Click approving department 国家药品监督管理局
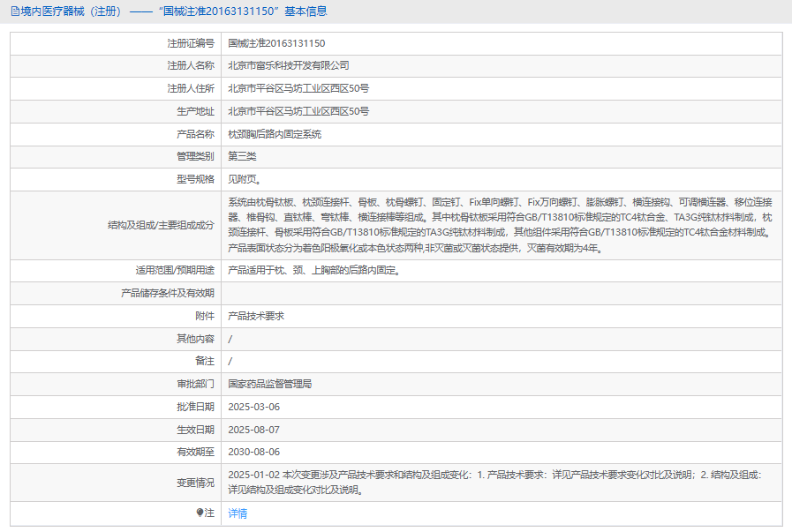The width and height of the screenshot is (792, 532). pyautogui.click(x=269, y=384)
